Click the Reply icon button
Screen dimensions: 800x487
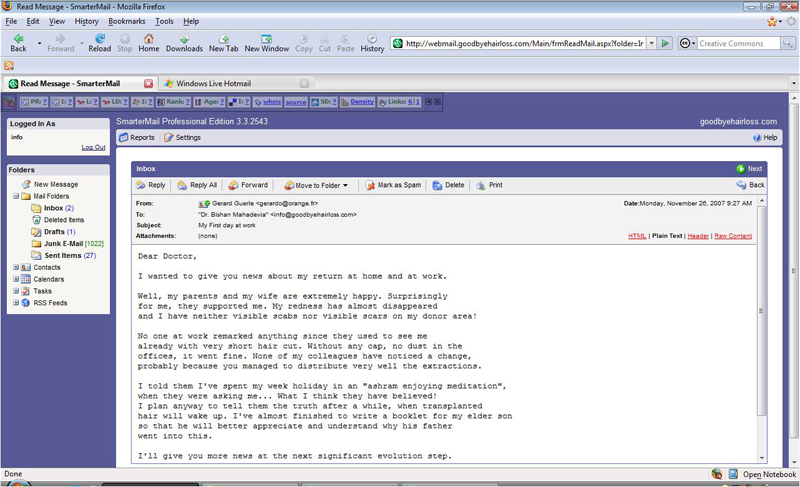(150, 185)
